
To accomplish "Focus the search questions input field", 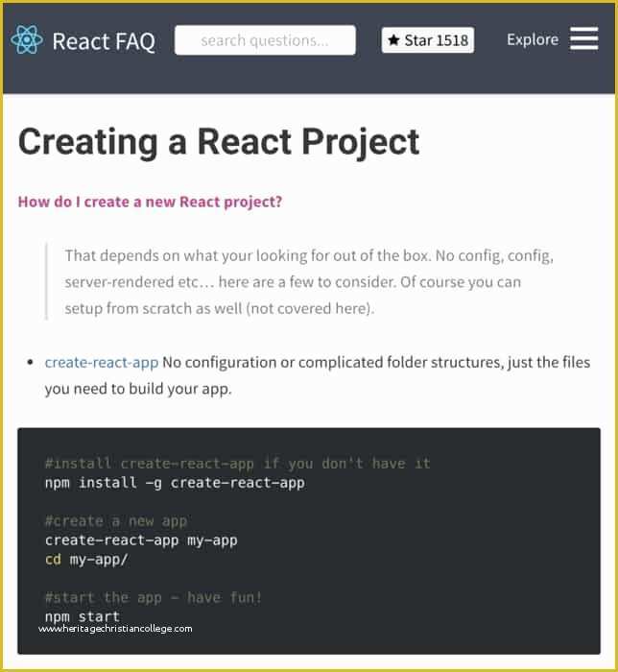I will (x=265, y=40).
